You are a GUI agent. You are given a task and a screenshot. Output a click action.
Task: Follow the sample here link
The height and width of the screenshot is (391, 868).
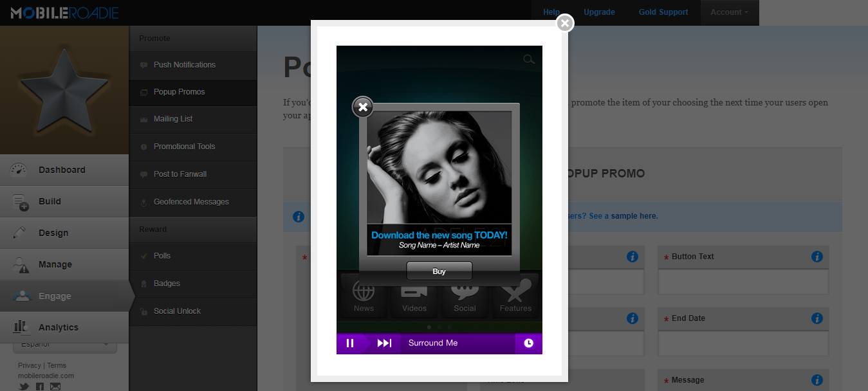[634, 216]
